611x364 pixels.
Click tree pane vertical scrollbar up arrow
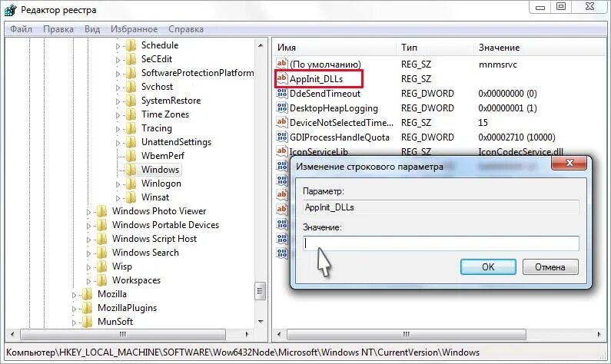coord(261,45)
